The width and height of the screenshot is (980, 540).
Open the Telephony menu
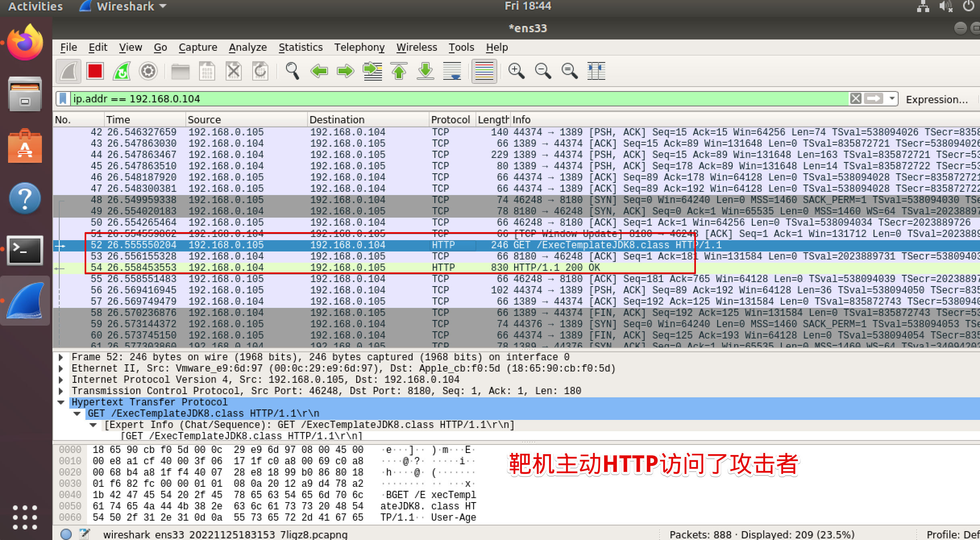click(359, 47)
